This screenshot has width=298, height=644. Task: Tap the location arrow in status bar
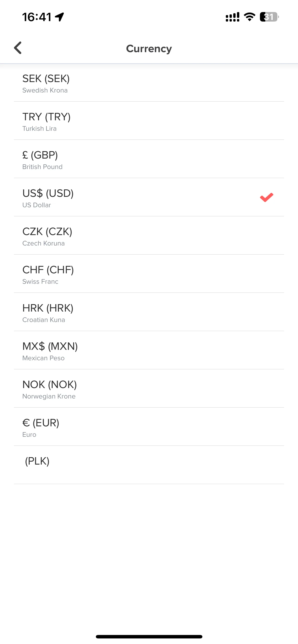click(x=60, y=17)
